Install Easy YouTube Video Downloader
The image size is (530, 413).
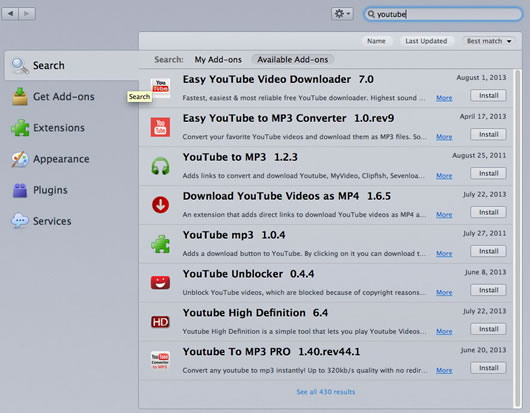point(488,96)
